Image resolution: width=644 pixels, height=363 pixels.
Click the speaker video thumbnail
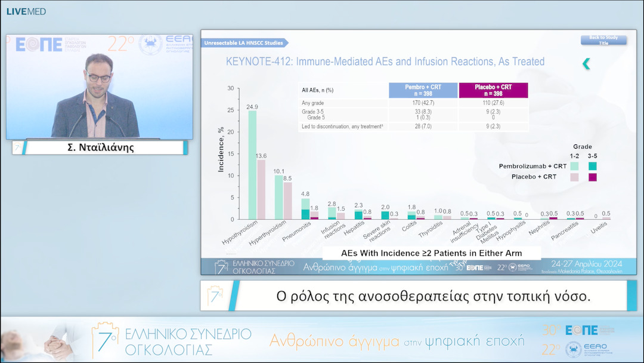pyautogui.click(x=100, y=87)
